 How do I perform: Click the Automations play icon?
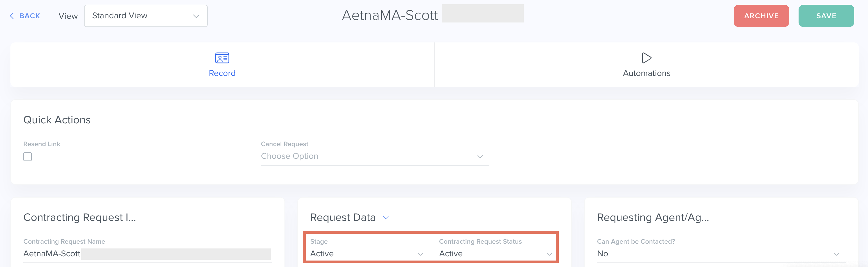click(646, 58)
